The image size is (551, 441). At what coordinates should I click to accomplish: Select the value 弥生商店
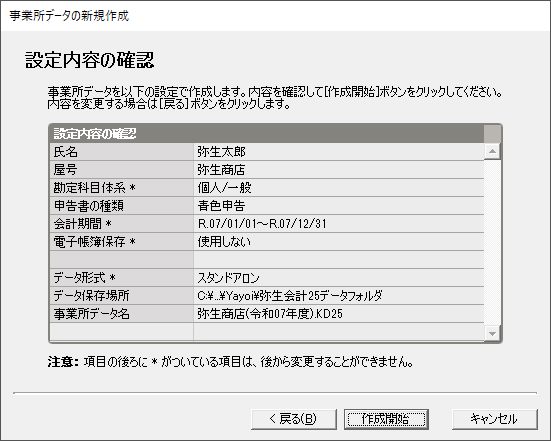point(338,170)
